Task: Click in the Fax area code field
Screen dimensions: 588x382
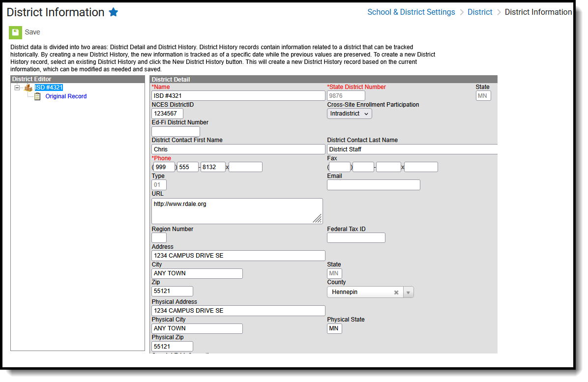Action: pos(340,167)
